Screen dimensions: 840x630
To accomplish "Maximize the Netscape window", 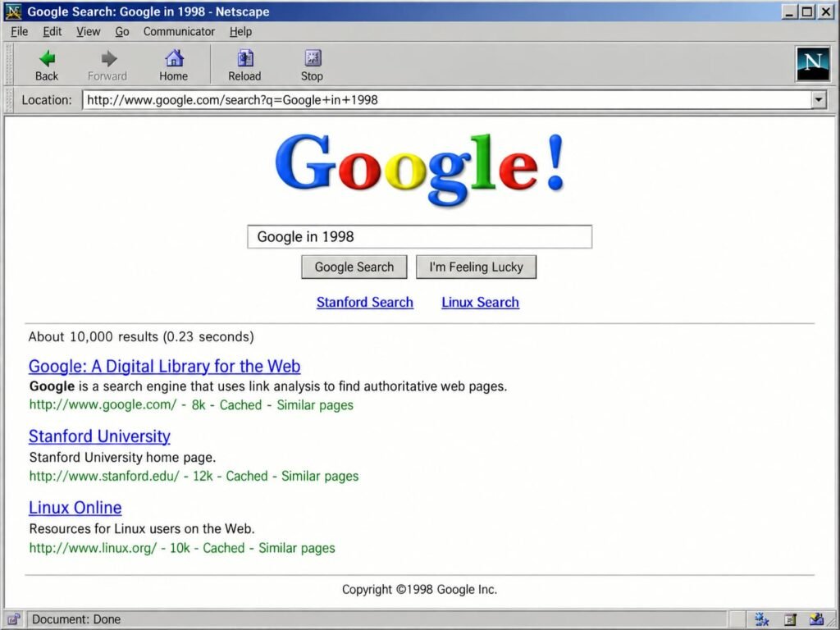I will tap(807, 11).
